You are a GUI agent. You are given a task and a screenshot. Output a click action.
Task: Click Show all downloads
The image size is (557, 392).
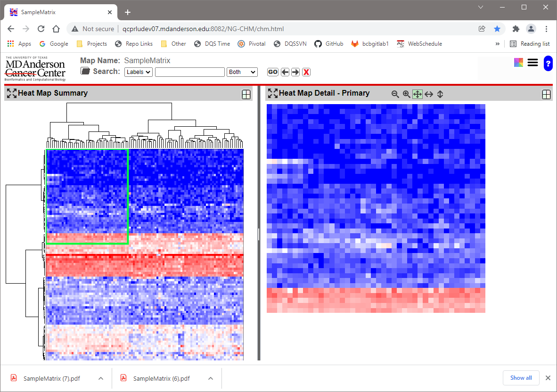coord(521,377)
